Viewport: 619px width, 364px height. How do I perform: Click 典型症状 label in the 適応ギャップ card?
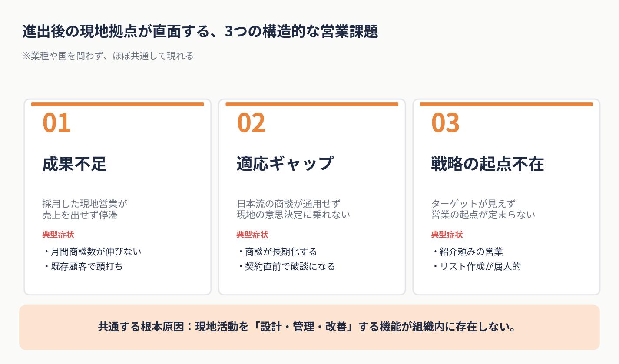tap(252, 235)
